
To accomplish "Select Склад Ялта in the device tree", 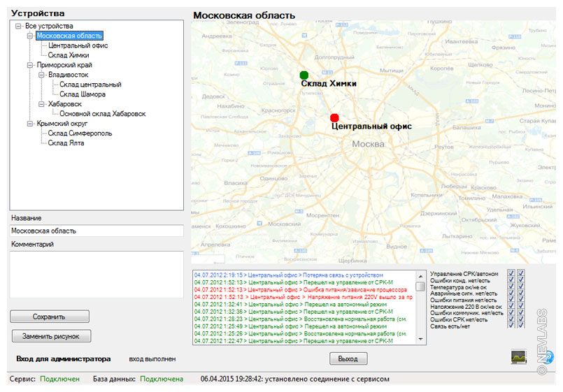I will (66, 143).
